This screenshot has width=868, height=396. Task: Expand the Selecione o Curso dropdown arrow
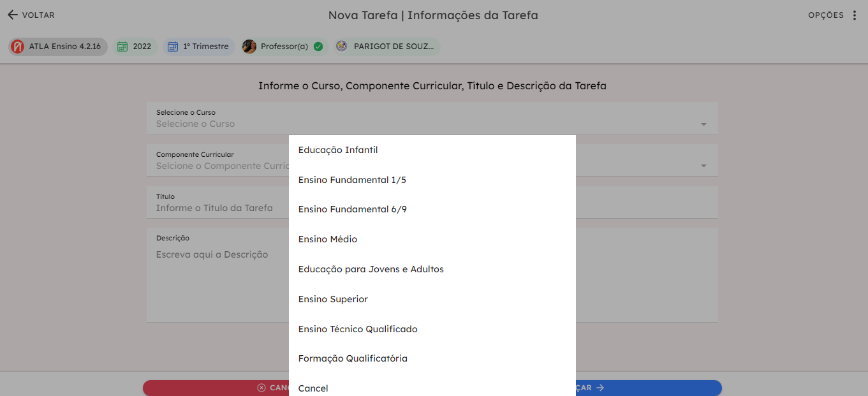point(703,124)
